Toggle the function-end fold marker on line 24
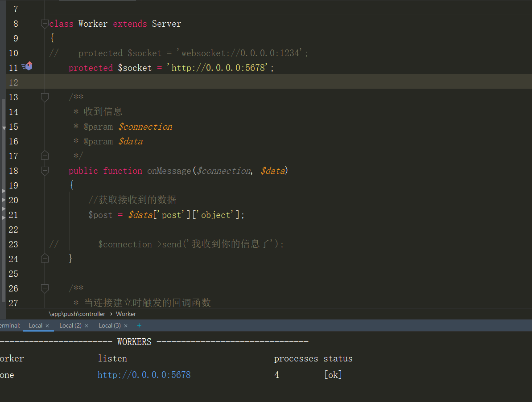Viewport: 532px width, 402px height. (45, 259)
